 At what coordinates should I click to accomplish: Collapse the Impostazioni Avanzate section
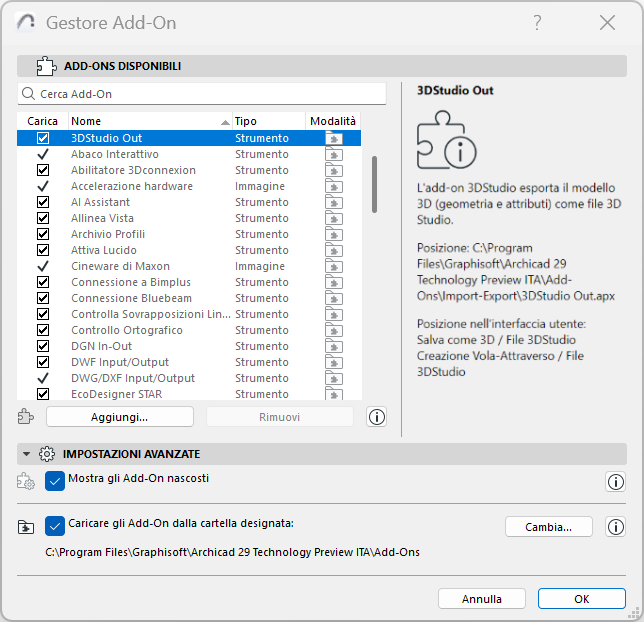27,454
